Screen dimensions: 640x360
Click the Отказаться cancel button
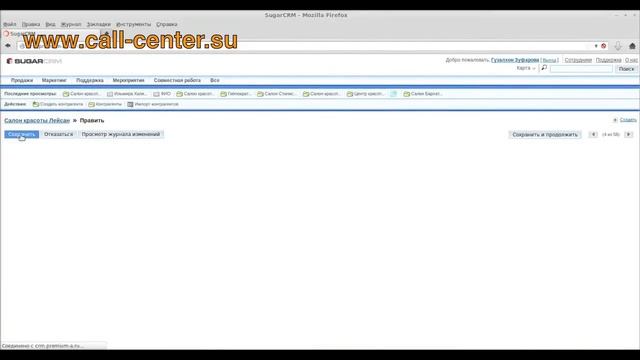58,134
